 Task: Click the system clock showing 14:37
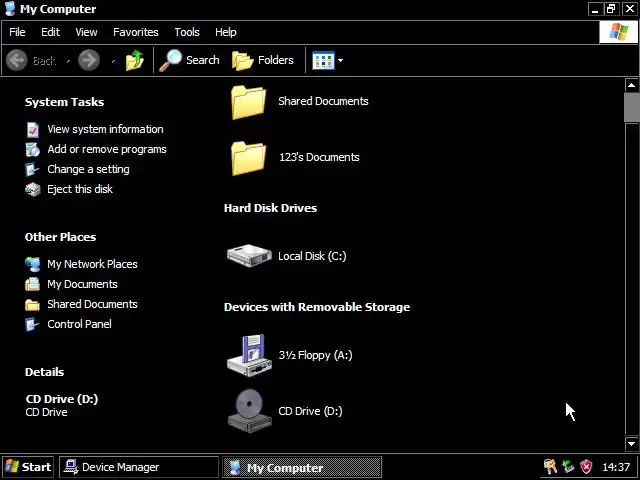click(x=616, y=467)
